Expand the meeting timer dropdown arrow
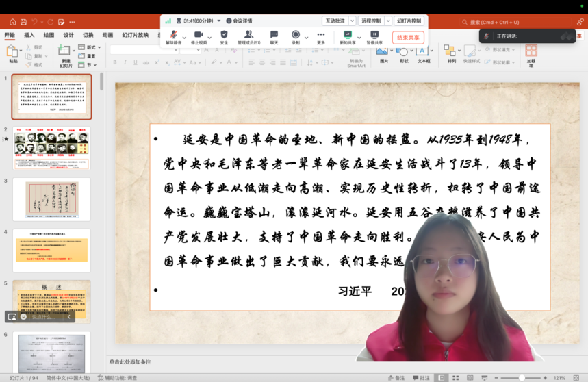This screenshot has height=382, width=588. pyautogui.click(x=219, y=21)
